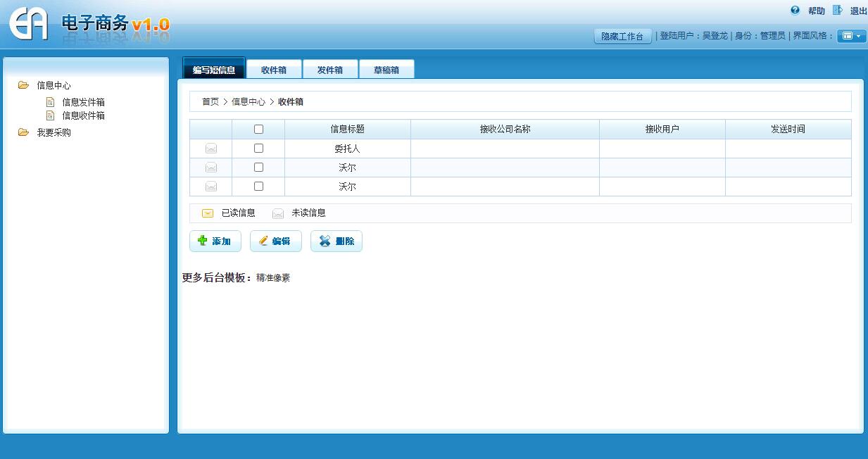Open the 草稿箱 tab

(386, 70)
